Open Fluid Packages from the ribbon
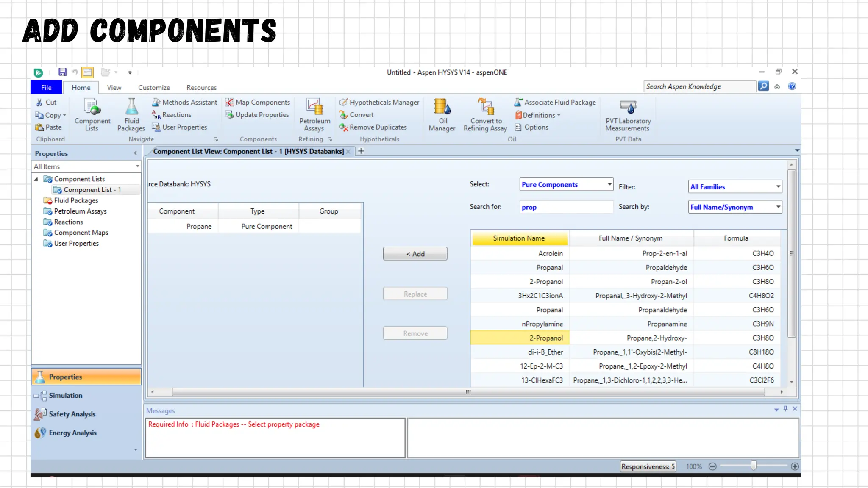 point(131,115)
